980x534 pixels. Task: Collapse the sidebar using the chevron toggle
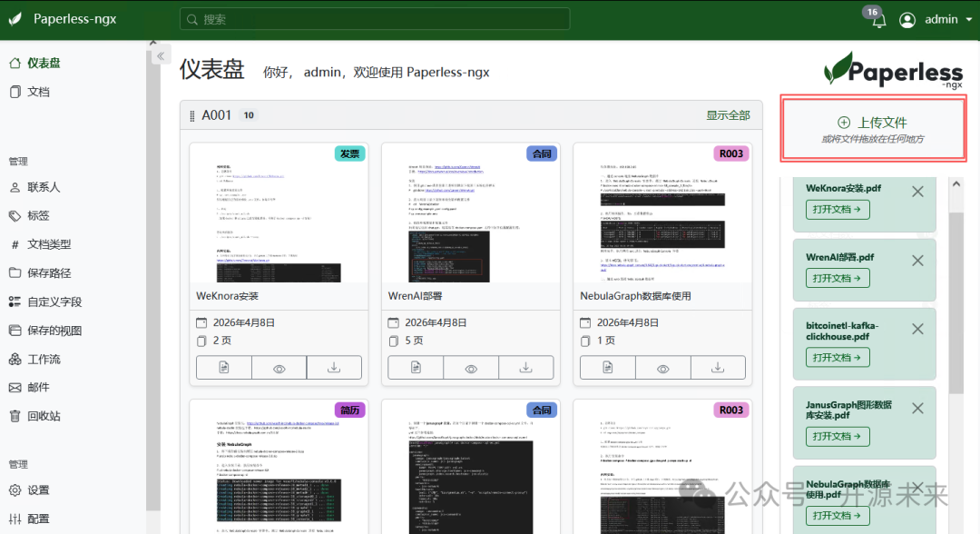point(161,54)
